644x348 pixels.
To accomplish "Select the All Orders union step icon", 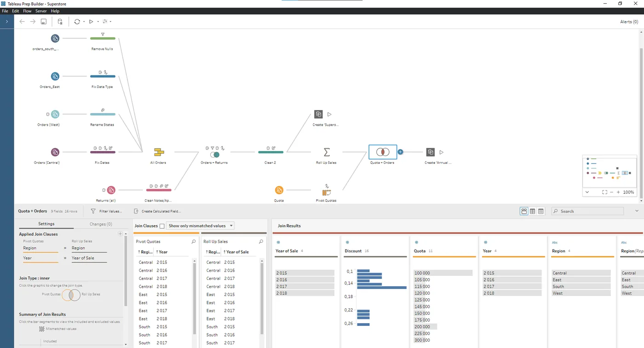I will pos(159,152).
